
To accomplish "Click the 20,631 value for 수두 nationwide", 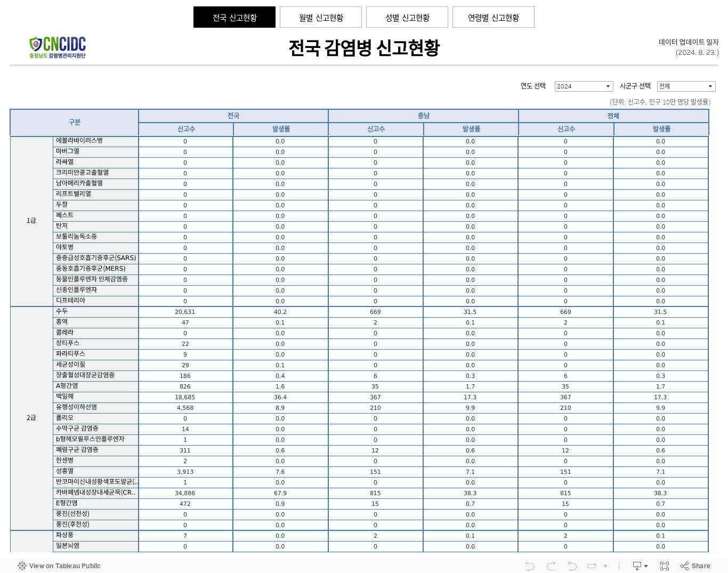I will click(185, 312).
